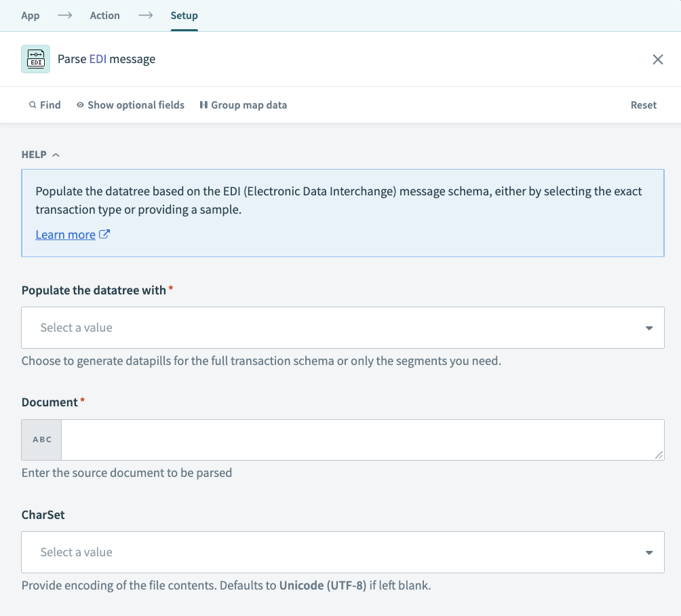Toggle formula mode with the ABC button

click(41, 439)
